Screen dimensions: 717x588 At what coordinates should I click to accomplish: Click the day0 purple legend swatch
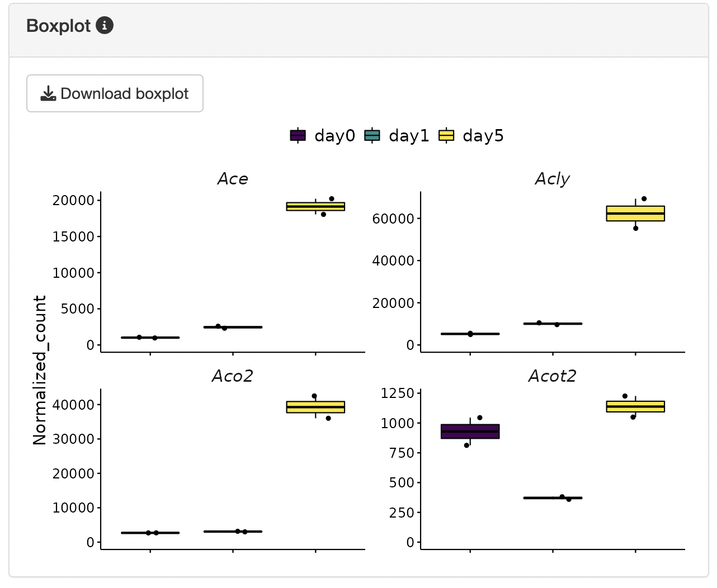298,136
